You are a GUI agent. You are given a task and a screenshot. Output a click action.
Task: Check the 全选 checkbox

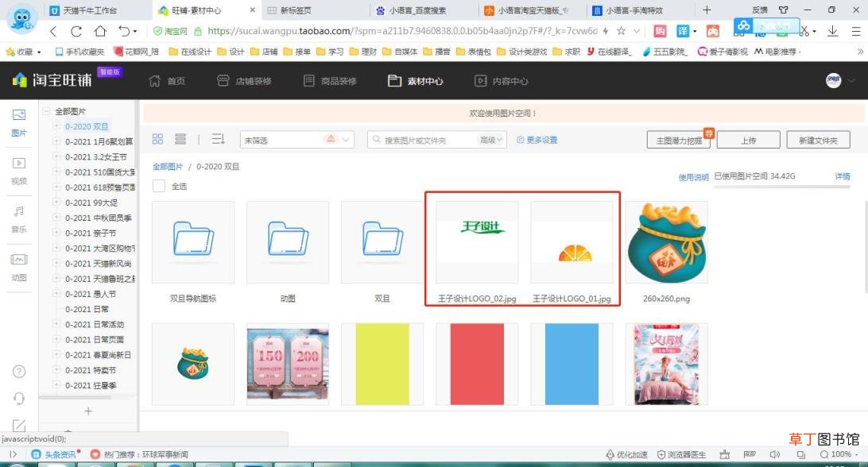(x=159, y=187)
